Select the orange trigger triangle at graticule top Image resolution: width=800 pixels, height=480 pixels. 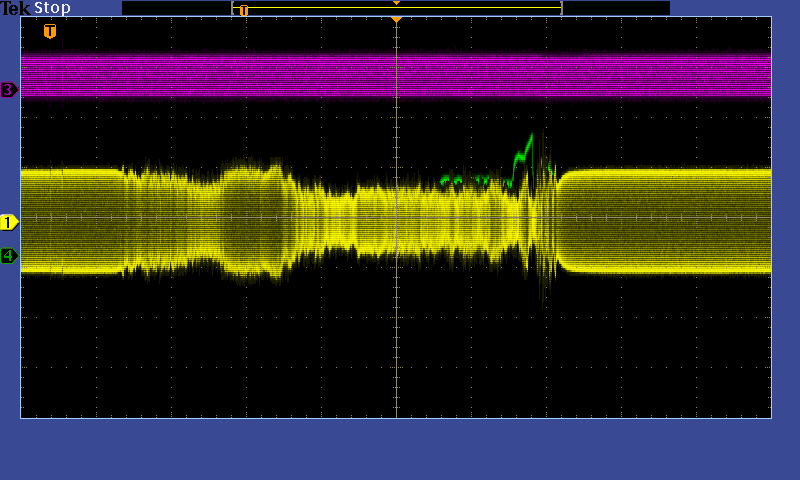396,20
